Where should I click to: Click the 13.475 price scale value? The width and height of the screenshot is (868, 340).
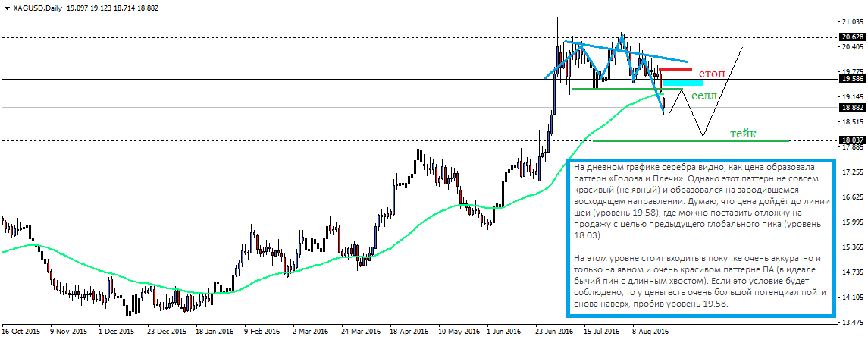(x=853, y=323)
